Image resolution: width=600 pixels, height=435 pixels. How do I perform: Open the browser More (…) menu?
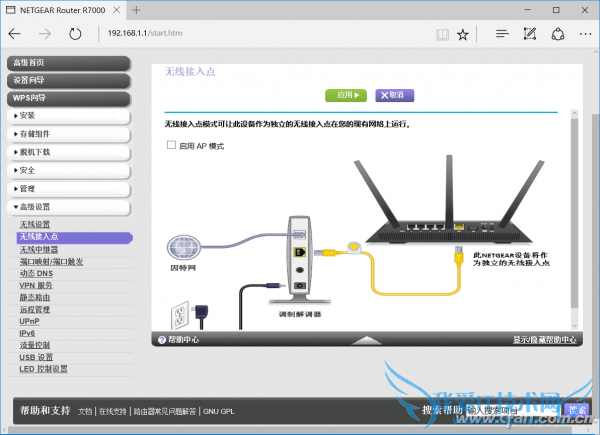point(585,34)
